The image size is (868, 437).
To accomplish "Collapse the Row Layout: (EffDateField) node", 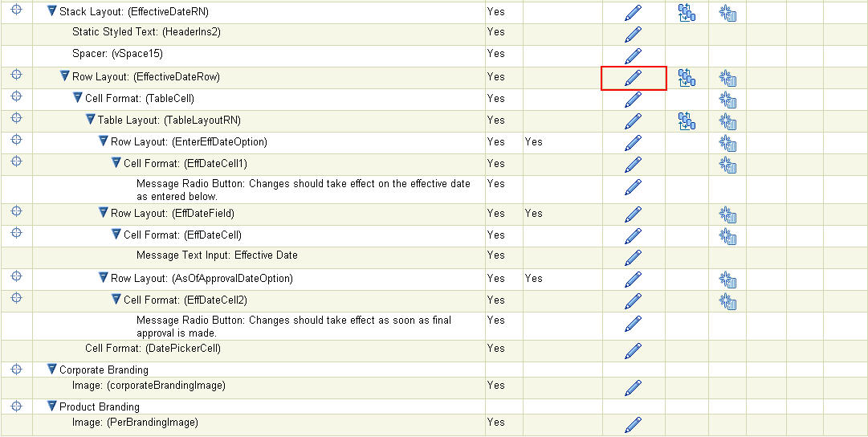I will click(x=103, y=212).
